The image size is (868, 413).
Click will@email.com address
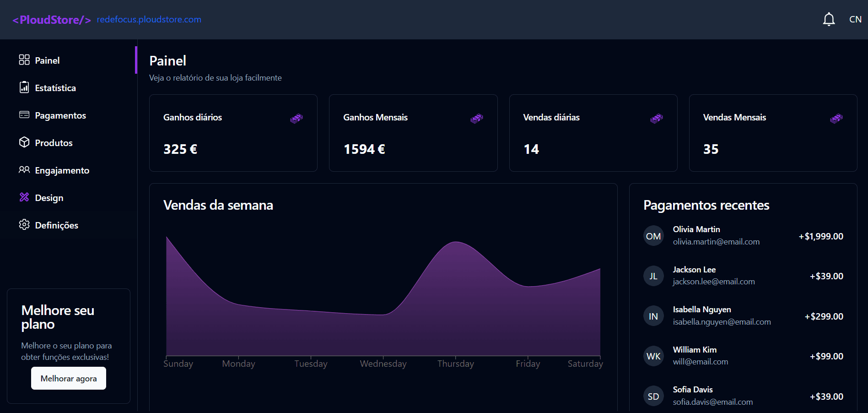click(700, 362)
